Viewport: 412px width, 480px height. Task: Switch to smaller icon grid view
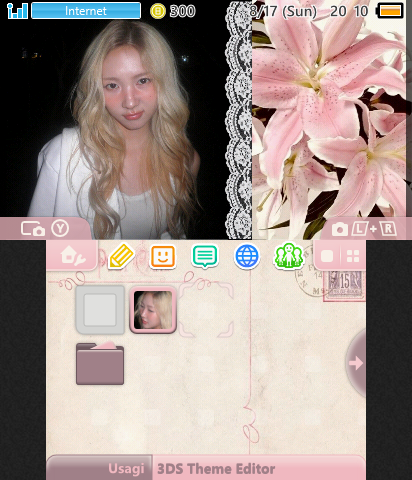(353, 256)
